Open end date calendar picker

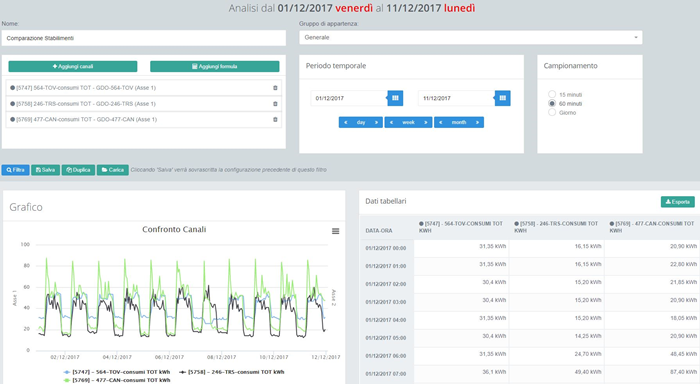click(502, 98)
